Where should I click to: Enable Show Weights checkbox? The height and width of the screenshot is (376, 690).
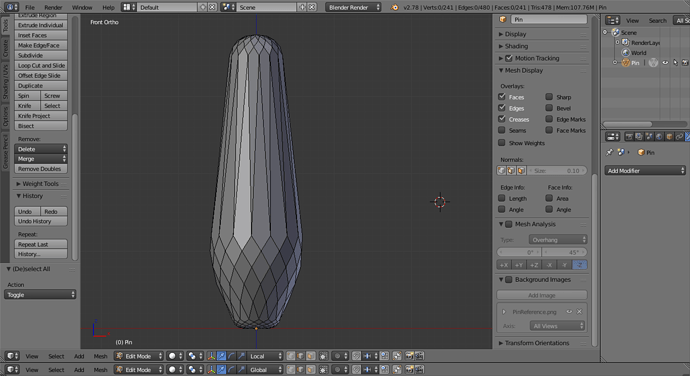point(502,143)
